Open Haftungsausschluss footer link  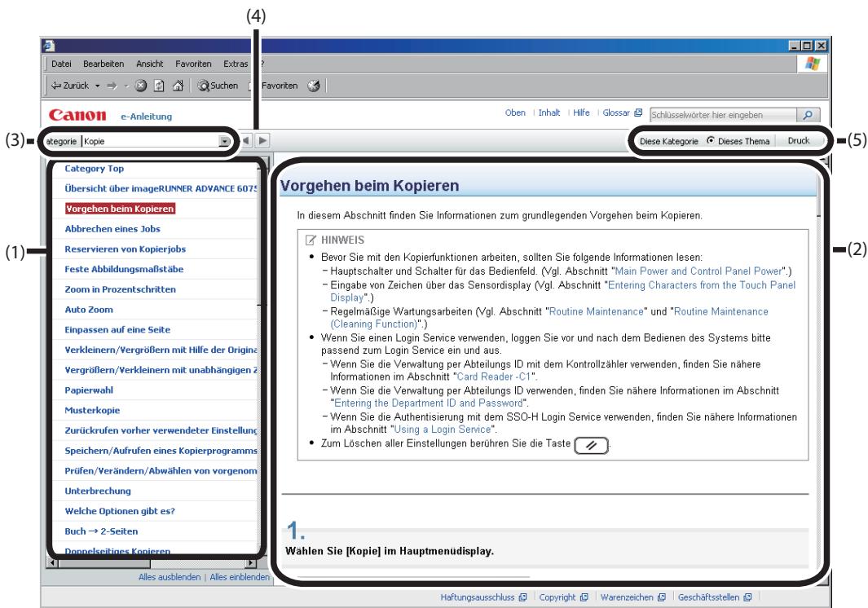coord(477,597)
